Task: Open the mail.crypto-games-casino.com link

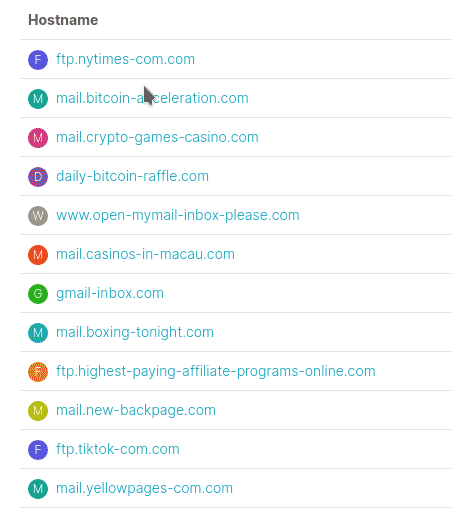Action: [157, 137]
